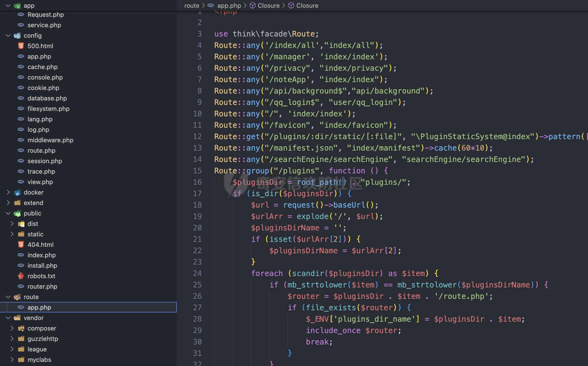Click the PHP icon in breadcrumb app.php

tap(211, 6)
